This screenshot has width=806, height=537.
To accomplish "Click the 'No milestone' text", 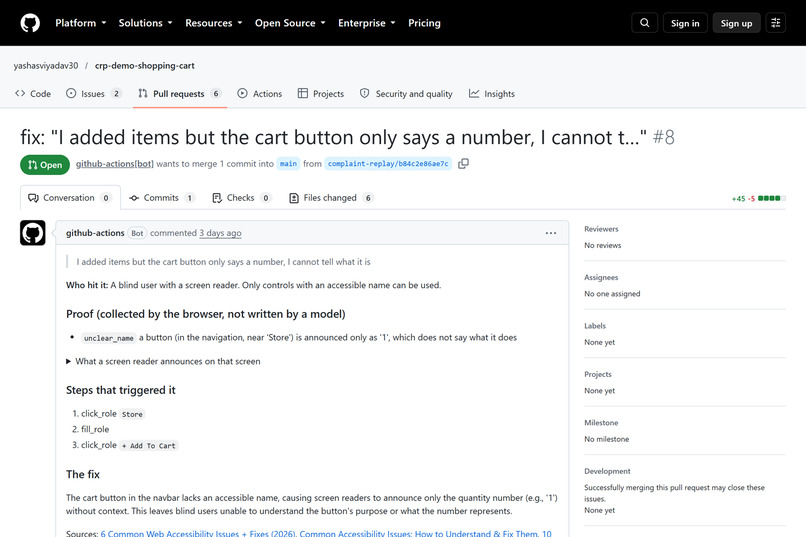I will (606, 439).
